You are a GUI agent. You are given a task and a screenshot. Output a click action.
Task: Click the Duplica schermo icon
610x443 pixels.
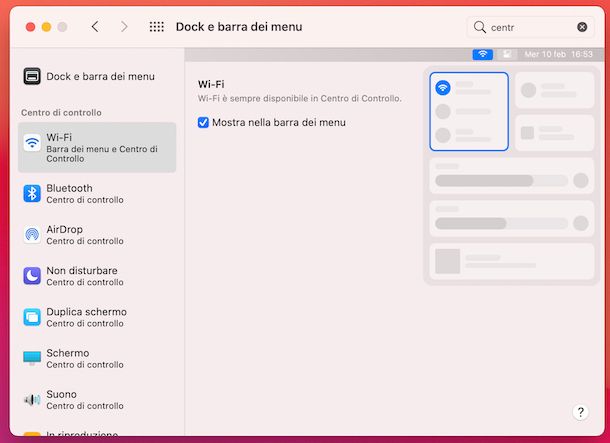coord(32,317)
